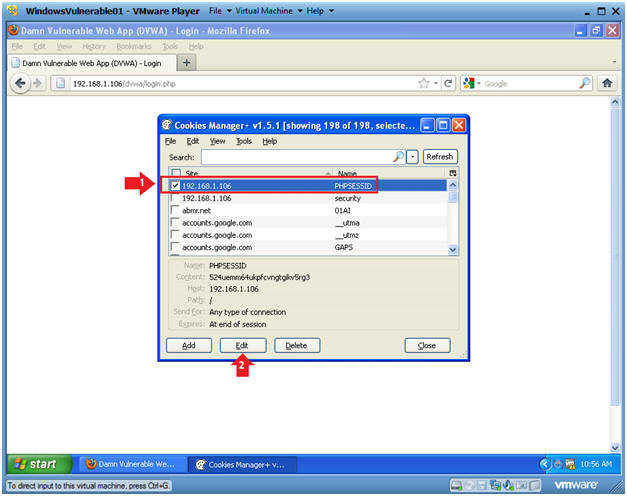This screenshot has width=627, height=496.
Task: Click magnifier icon in Cookies Manager search
Action: coord(398,156)
